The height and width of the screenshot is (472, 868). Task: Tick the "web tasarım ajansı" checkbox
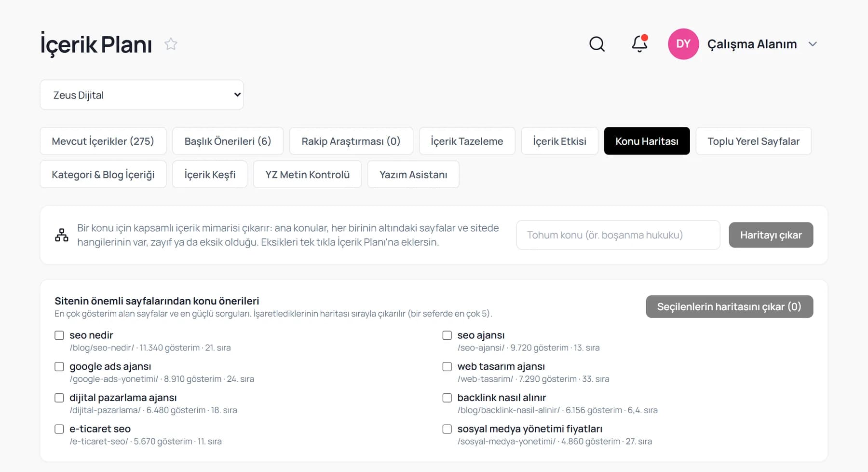click(447, 366)
